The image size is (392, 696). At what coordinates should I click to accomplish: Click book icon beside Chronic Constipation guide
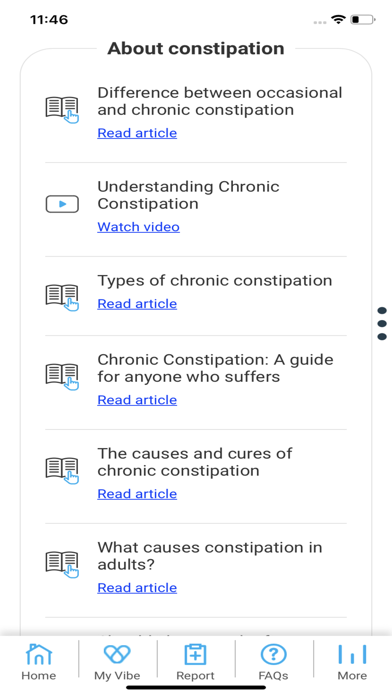click(62, 376)
